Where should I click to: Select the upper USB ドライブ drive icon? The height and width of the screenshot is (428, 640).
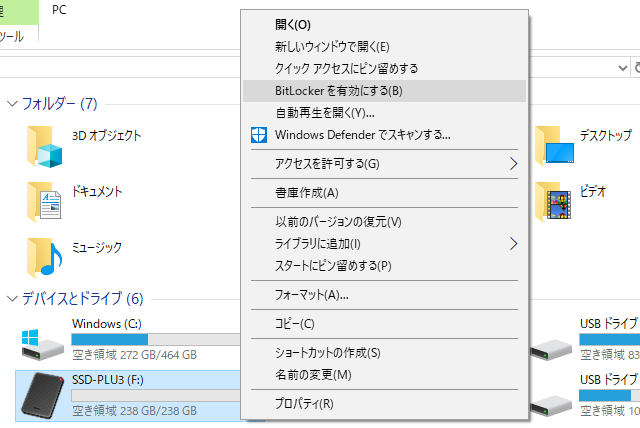pos(551,350)
